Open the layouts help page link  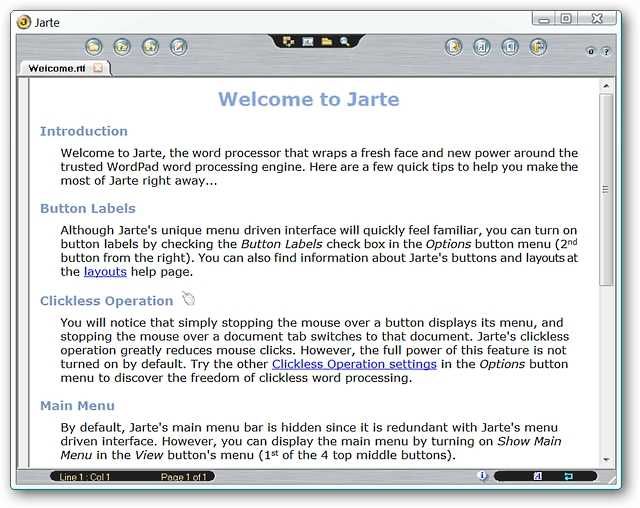[105, 272]
